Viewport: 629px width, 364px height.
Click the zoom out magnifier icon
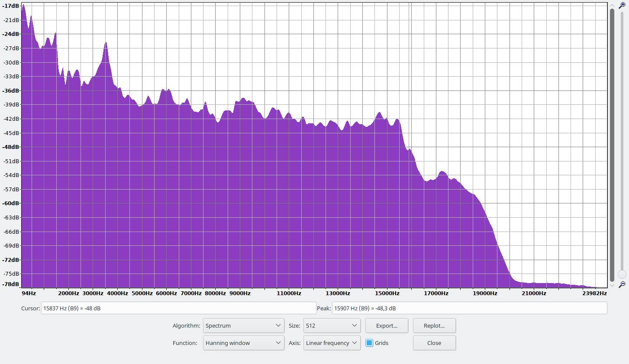click(x=622, y=284)
